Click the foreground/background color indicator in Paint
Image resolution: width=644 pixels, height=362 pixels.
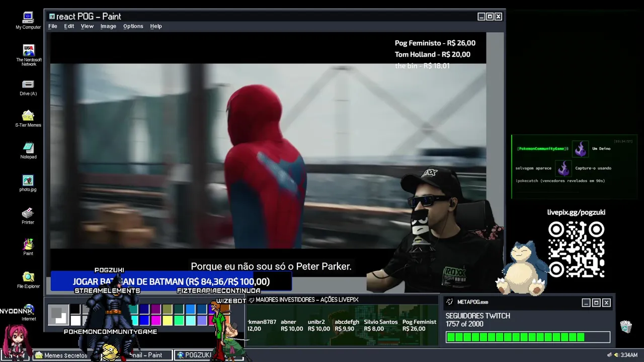(58, 315)
